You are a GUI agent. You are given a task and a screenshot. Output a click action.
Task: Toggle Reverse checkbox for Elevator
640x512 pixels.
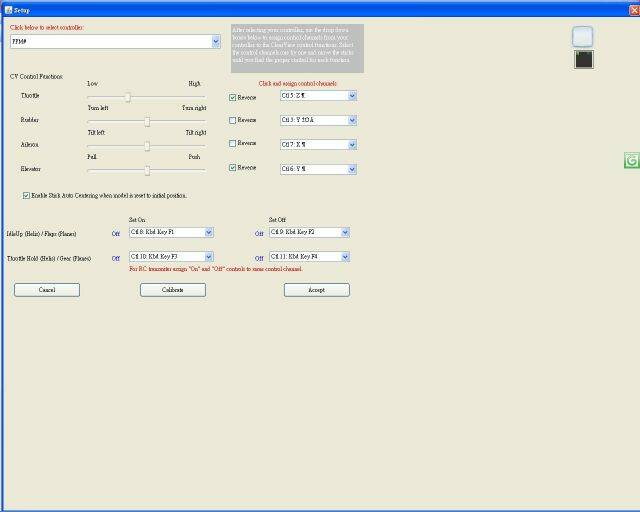[x=233, y=168]
